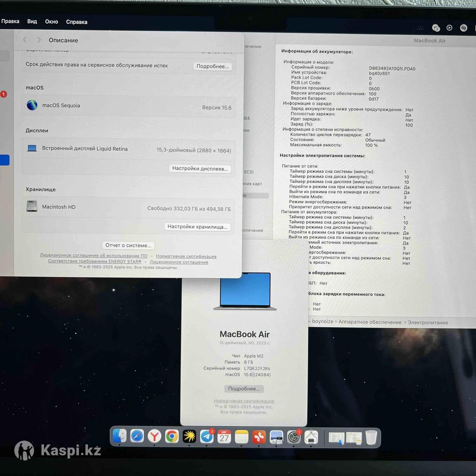
Task: Click Свободно 332,03 ГБ из 494,38 ГБ text
Action: [x=189, y=209]
